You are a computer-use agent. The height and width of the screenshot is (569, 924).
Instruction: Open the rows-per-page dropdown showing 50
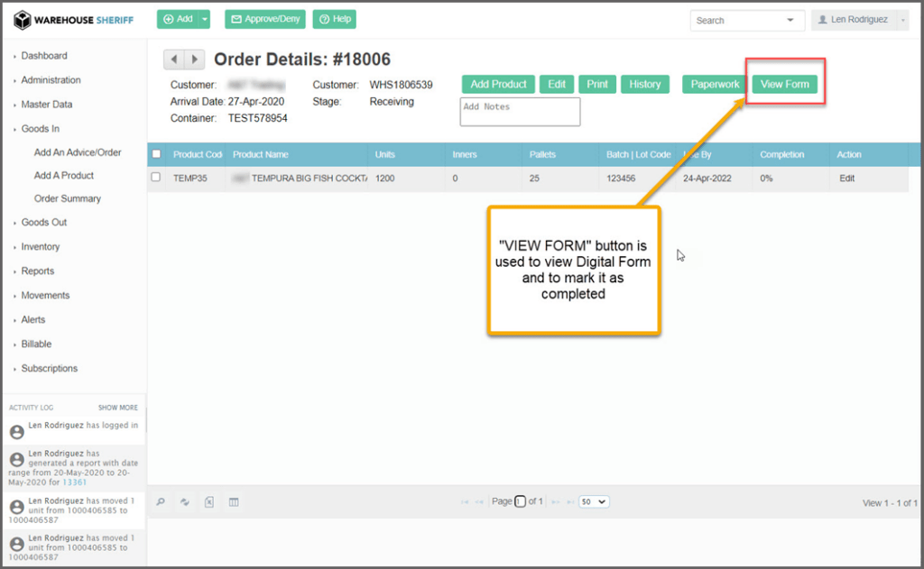(x=594, y=501)
